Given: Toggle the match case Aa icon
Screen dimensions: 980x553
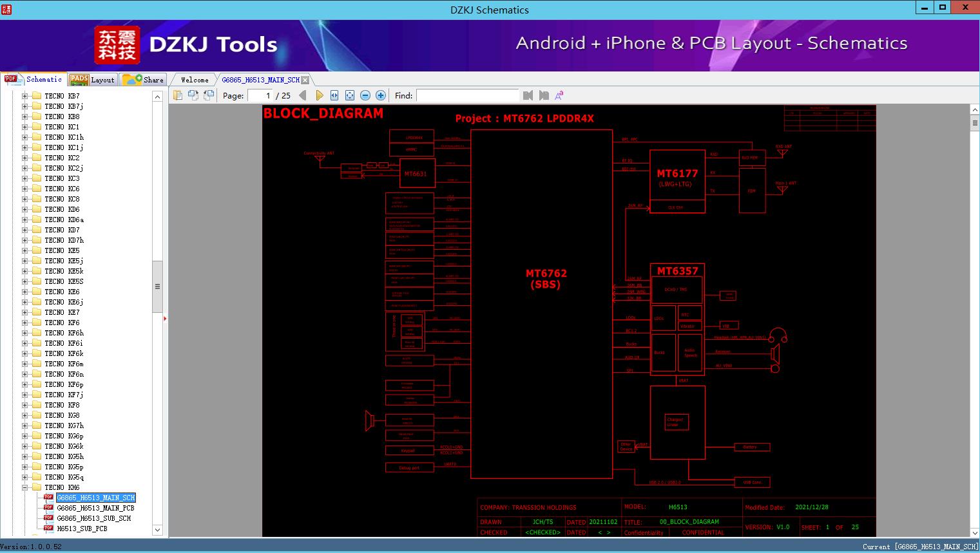Looking at the screenshot, I should pyautogui.click(x=559, y=95).
